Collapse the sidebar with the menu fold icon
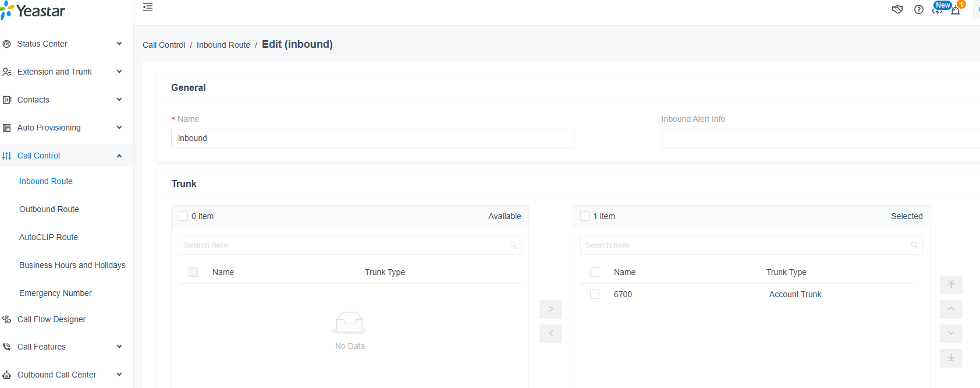 [x=148, y=7]
